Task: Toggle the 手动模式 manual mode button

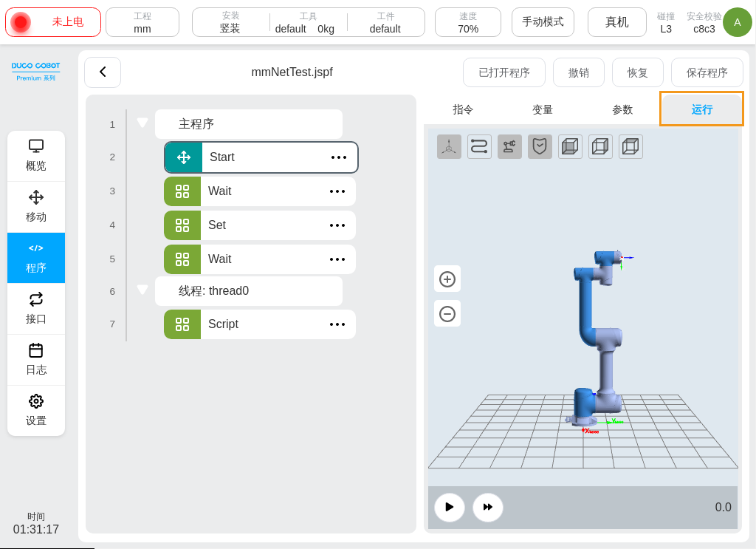Action: (543, 22)
